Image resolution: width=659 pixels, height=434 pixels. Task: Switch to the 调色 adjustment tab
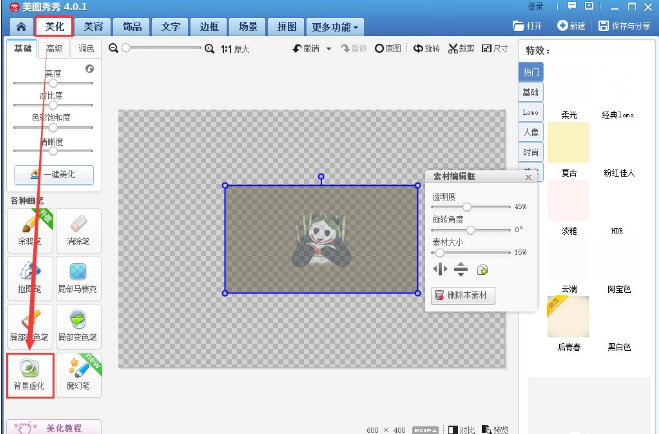[x=86, y=48]
